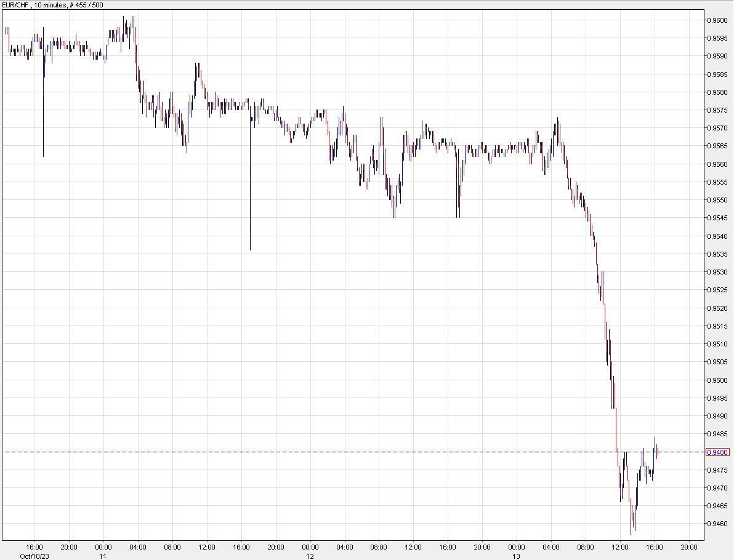734x560 pixels.
Task: Click the 0.9500 price axis label
Action: [x=717, y=380]
